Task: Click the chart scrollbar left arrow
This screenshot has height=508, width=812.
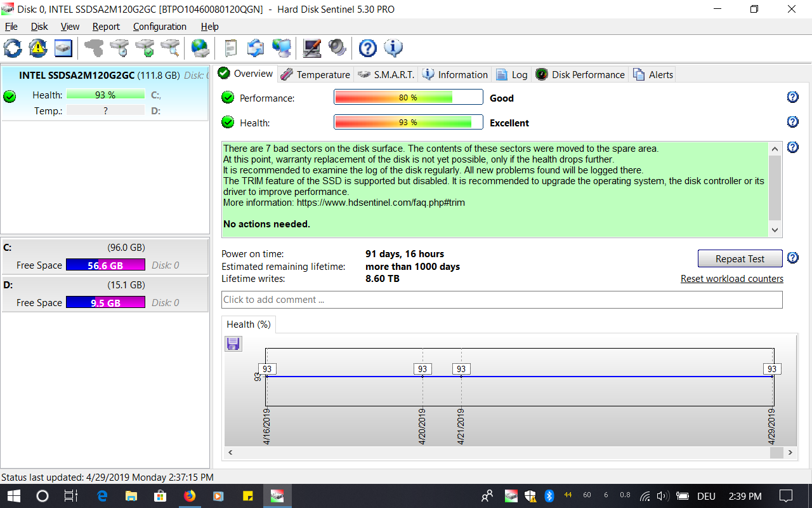Action: (230, 453)
